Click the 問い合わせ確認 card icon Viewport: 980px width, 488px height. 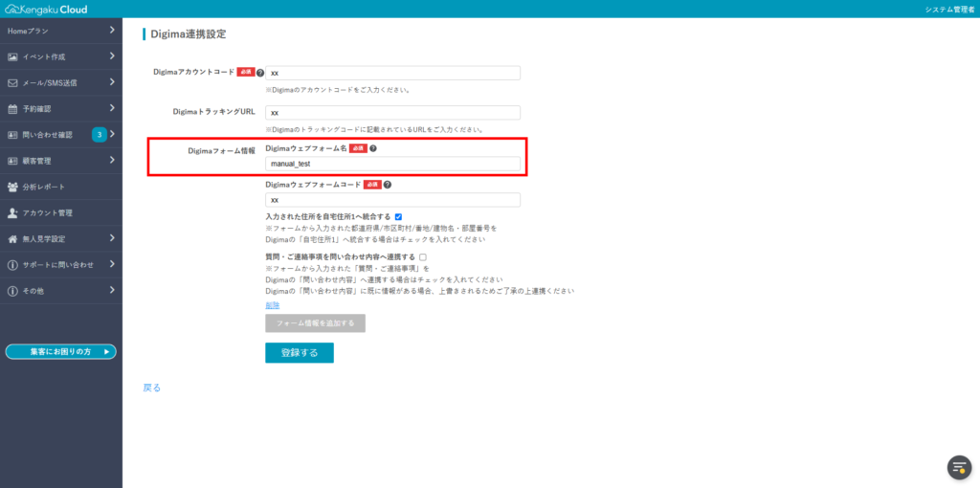click(12, 135)
